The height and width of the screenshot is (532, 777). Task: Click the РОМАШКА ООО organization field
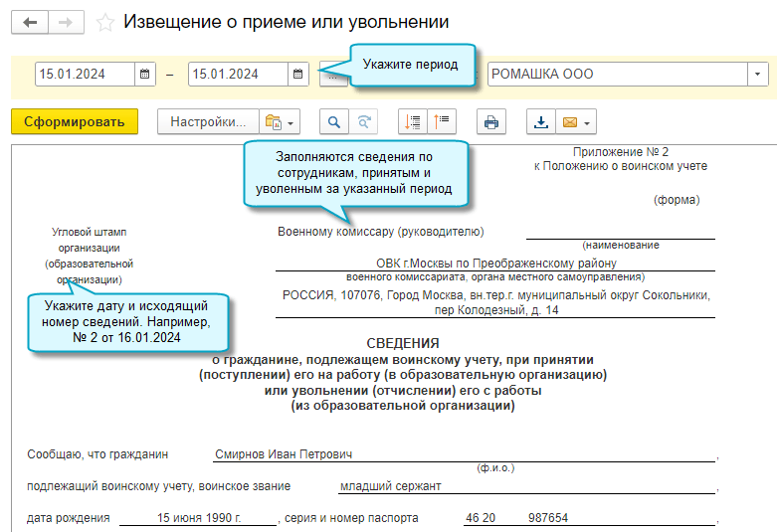pyautogui.click(x=618, y=75)
